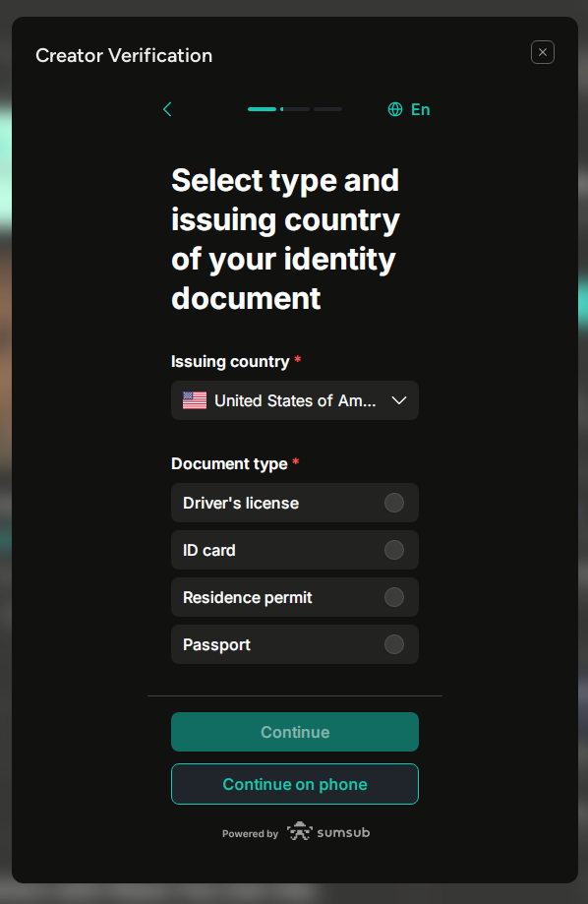
Task: Click the first progress step bar
Action: [262, 109]
